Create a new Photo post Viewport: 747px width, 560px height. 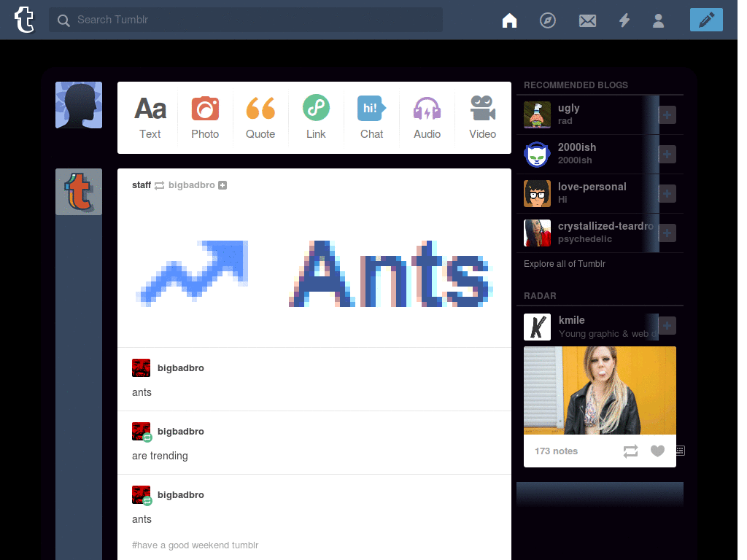point(205,117)
